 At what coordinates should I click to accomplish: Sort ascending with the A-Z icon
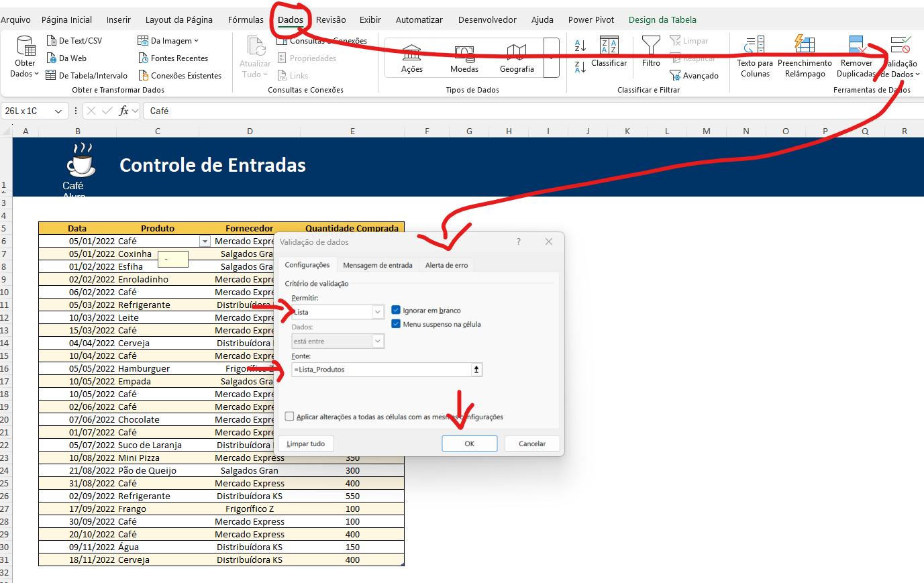(x=580, y=46)
